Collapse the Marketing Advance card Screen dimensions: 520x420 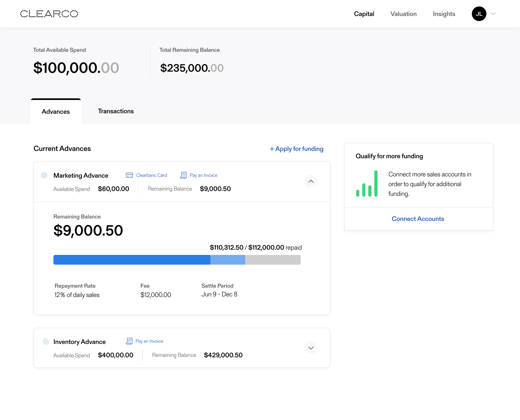point(311,181)
